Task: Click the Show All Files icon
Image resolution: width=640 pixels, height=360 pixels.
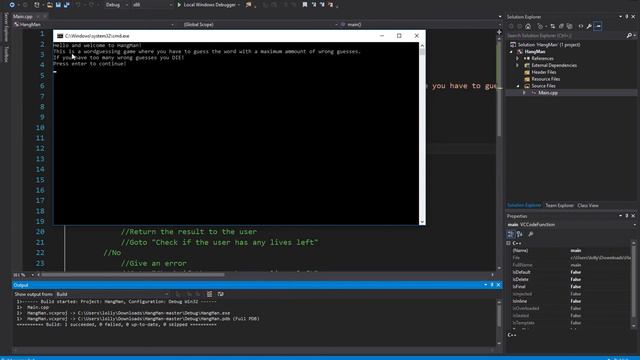Action: 569,26
